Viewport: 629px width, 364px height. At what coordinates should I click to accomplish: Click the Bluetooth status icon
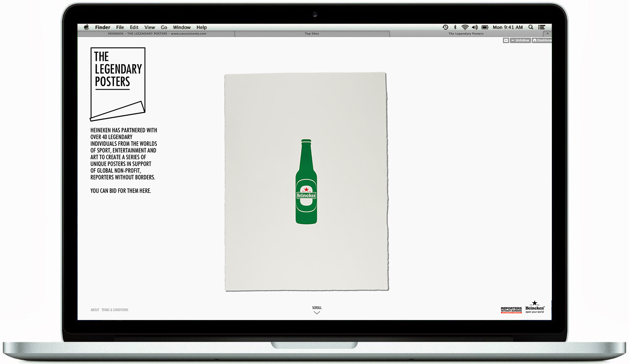coord(455,27)
